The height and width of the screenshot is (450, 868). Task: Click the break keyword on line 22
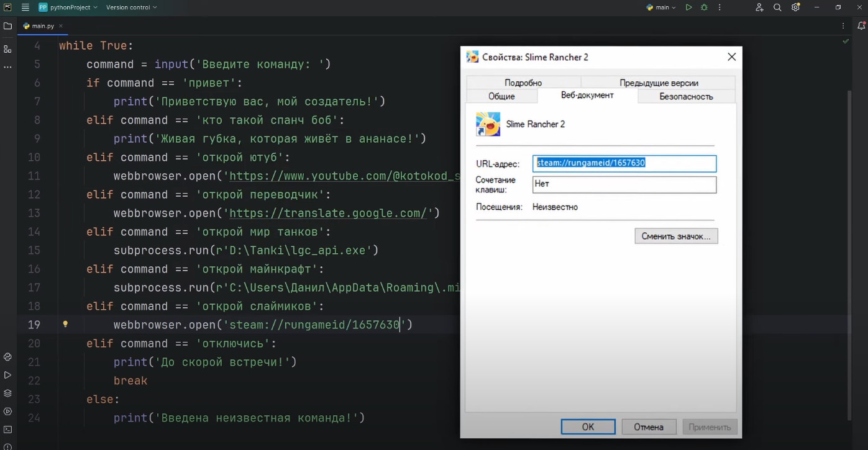[x=130, y=380]
